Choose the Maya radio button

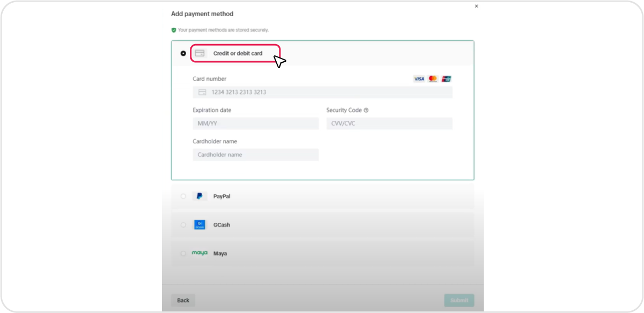183,253
